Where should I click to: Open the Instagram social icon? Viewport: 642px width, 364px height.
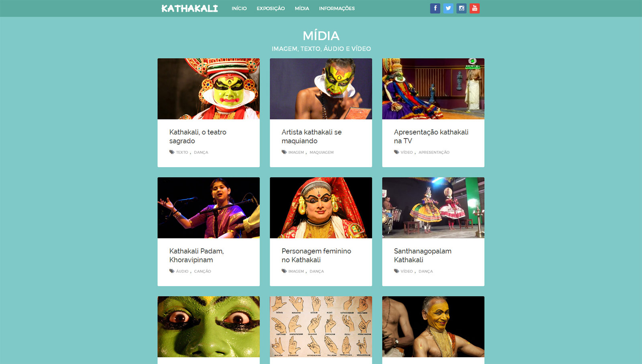pos(461,8)
